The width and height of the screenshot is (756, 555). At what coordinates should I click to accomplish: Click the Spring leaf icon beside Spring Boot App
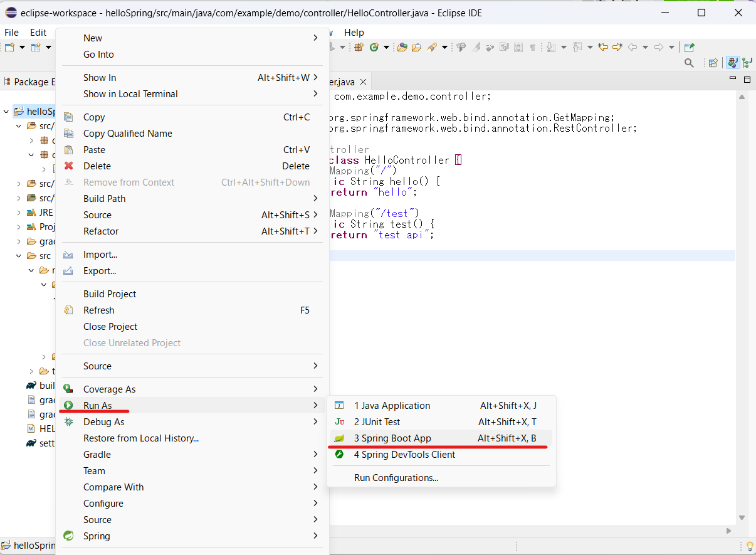[x=339, y=438]
